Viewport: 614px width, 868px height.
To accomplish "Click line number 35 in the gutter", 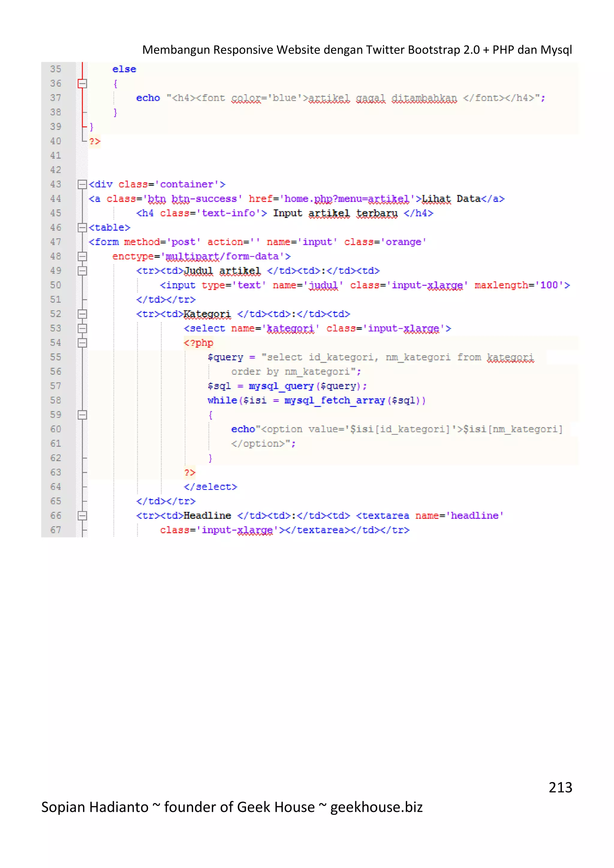I will (55, 69).
